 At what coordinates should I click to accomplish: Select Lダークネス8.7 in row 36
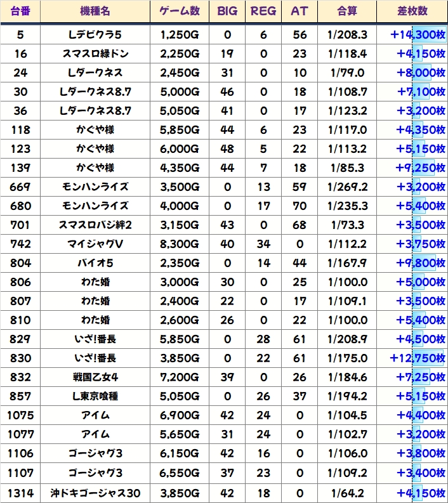point(95,110)
